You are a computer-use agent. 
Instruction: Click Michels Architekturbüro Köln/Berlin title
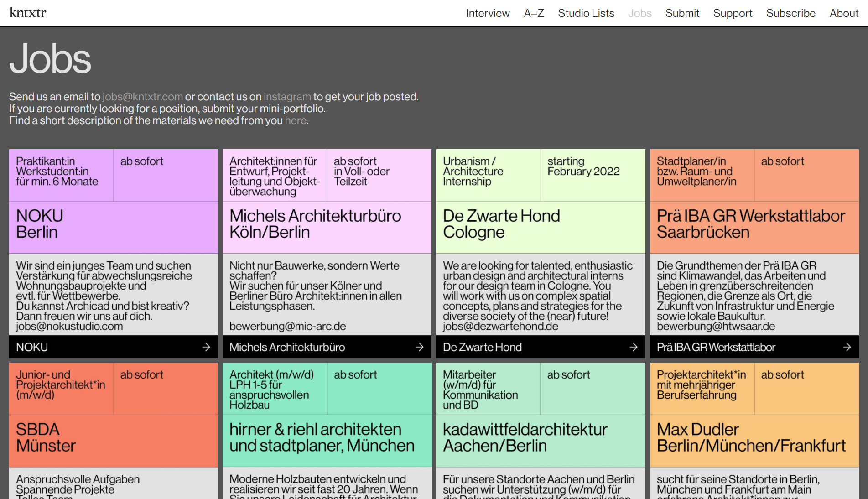(x=315, y=224)
